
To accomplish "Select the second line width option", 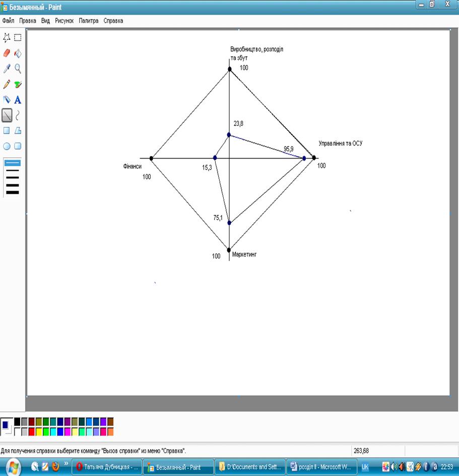I will tap(13, 171).
